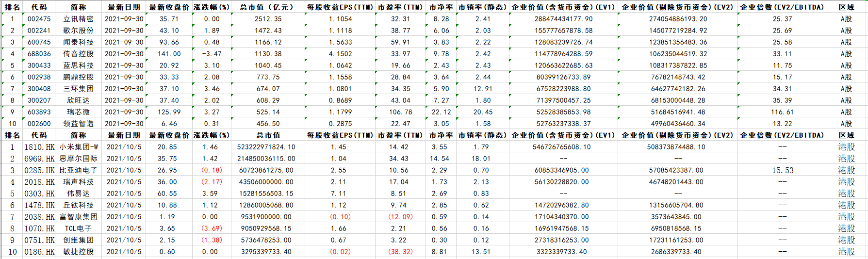868x259 pixels.
Task: Select the 立讯精密 name cell
Action: pos(78,19)
